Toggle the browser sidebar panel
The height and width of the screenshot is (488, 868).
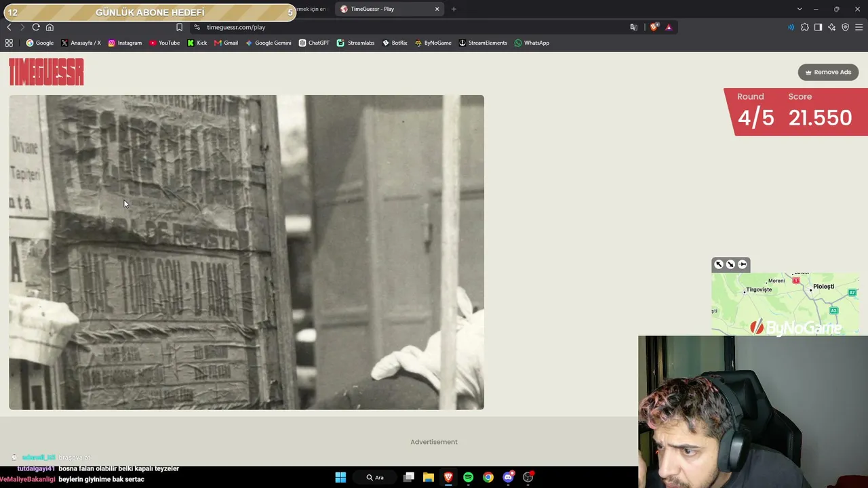coord(818,27)
